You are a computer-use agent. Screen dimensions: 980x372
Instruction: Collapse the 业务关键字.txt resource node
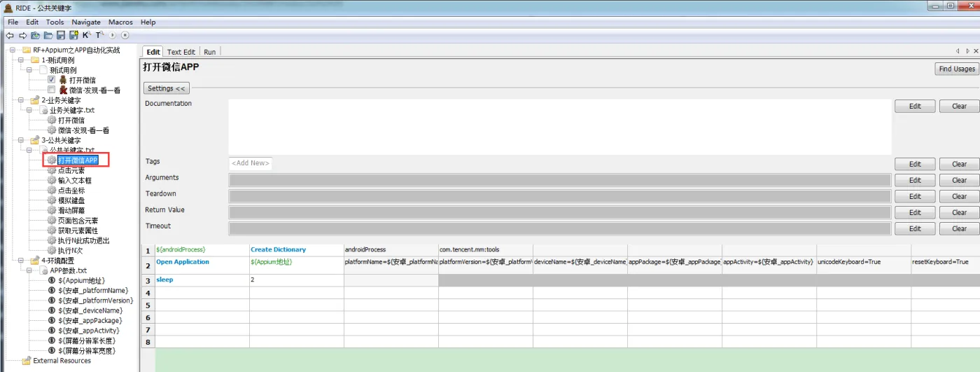tap(30, 111)
